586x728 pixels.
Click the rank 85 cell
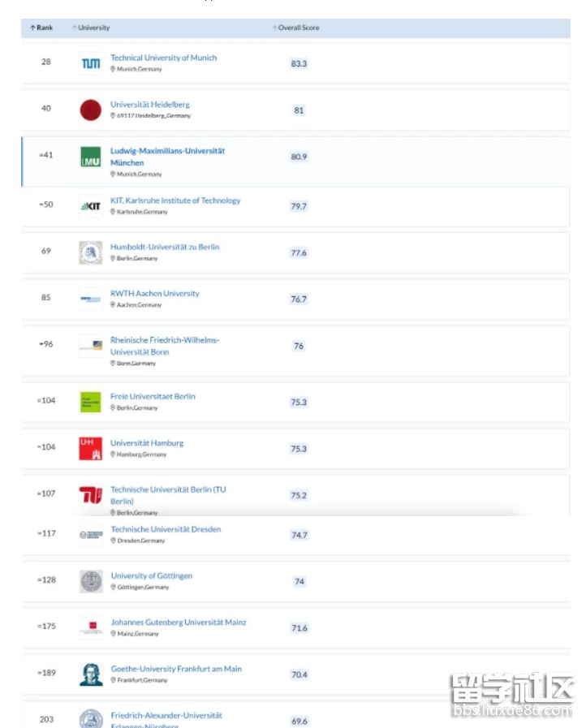click(46, 298)
